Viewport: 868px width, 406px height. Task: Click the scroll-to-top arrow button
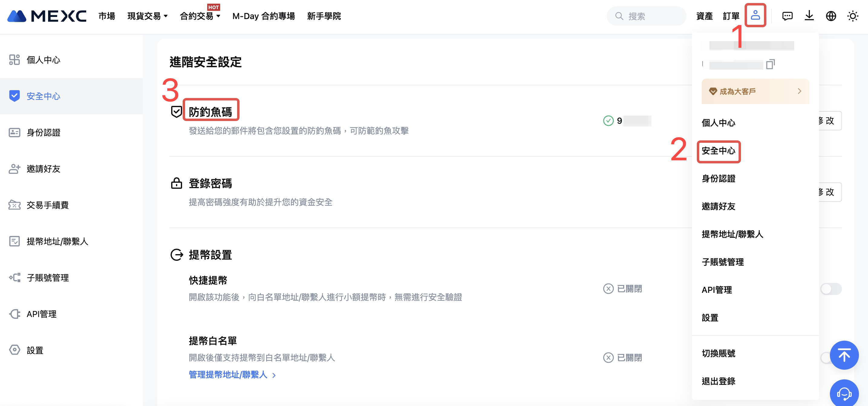tap(844, 355)
